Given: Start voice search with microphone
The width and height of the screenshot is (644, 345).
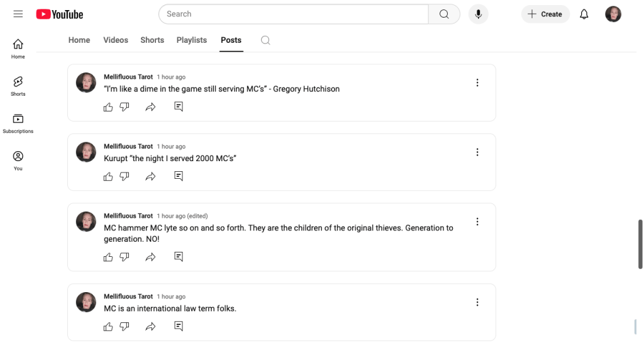Looking at the screenshot, I should tap(478, 14).
